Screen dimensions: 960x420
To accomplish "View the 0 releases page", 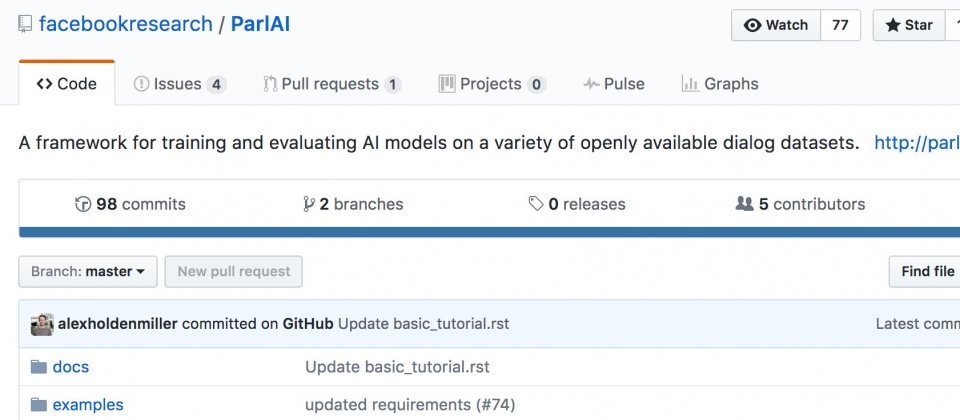I will coord(577,204).
